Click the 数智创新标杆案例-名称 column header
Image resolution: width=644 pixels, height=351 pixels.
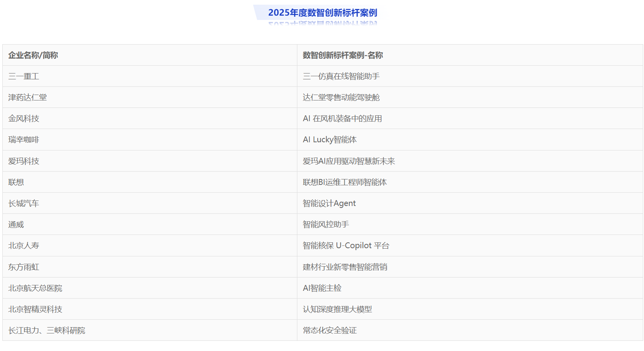343,56
